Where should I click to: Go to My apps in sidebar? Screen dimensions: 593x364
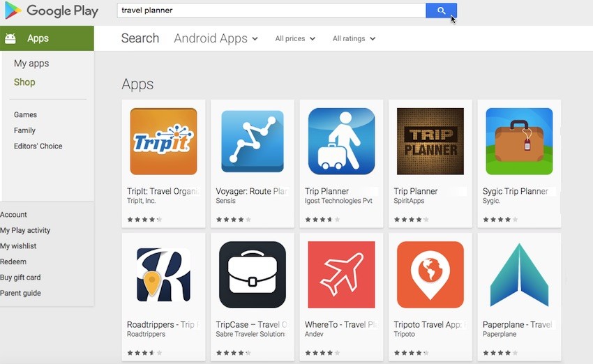tap(31, 63)
